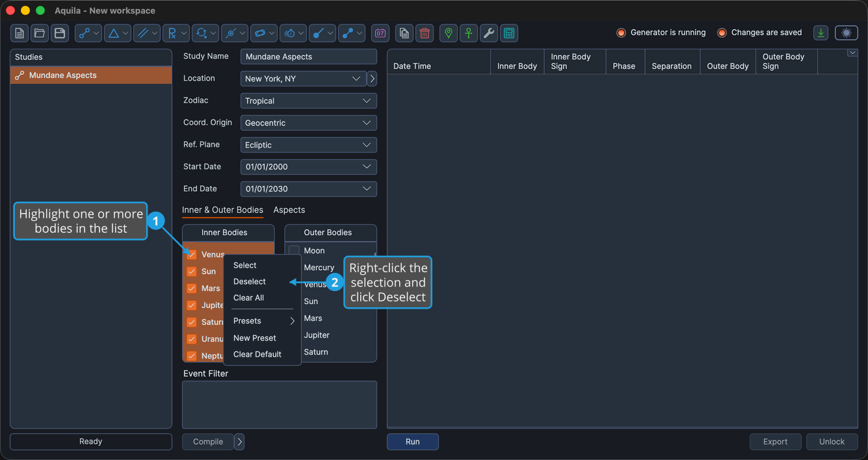Open the Zodiac Tropical dropdown

coord(309,101)
